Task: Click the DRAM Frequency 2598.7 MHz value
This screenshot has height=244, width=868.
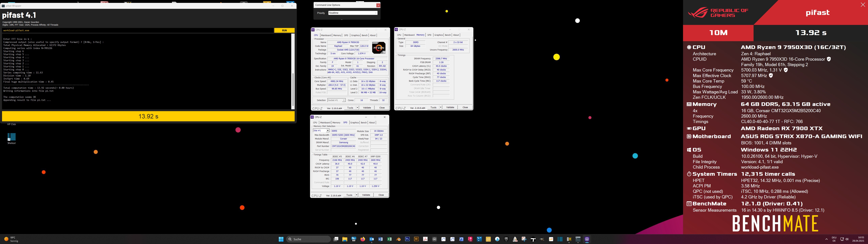Action: pos(441,59)
